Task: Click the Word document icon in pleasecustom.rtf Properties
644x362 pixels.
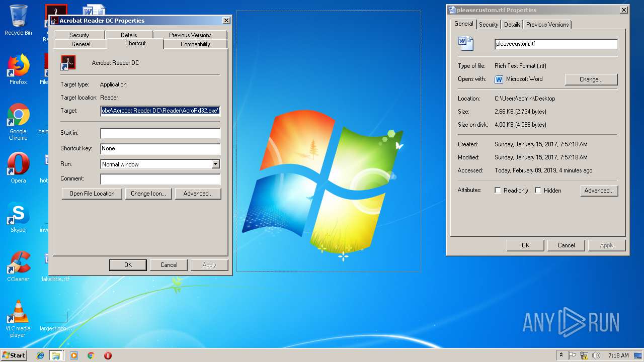Action: pos(465,43)
